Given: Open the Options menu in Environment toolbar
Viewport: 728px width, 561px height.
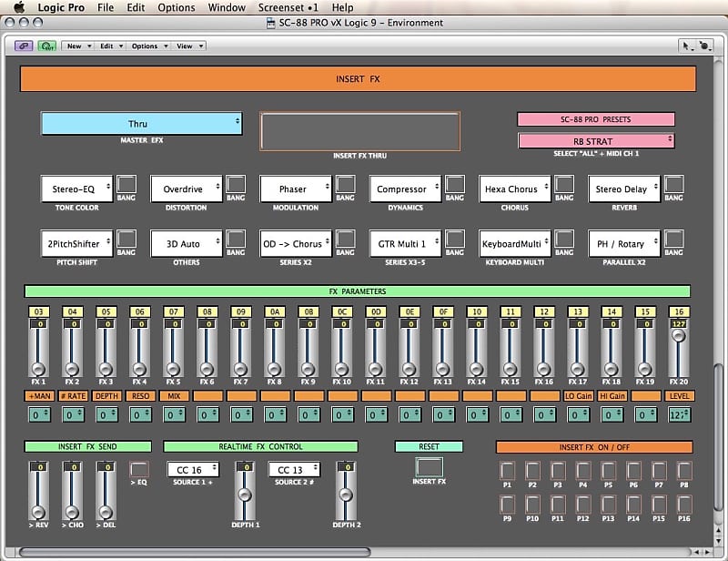Looking at the screenshot, I should (x=148, y=46).
